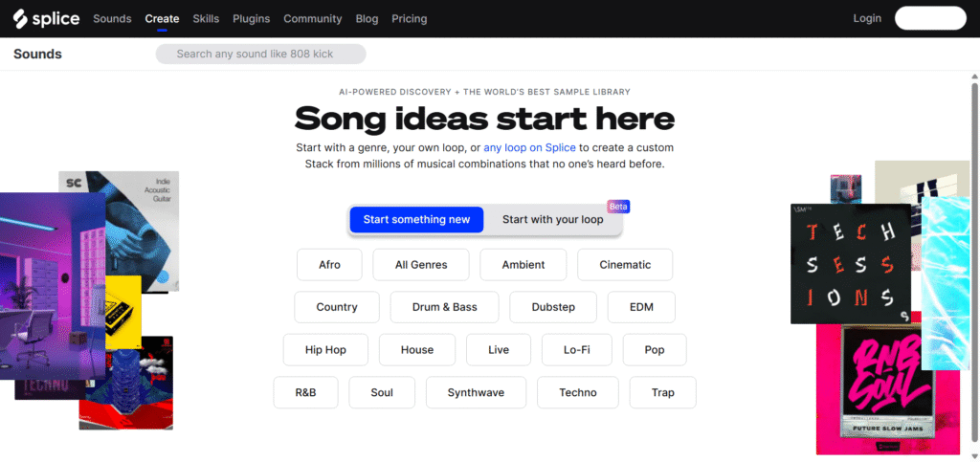Click the Login link
This screenshot has width=980, height=462.
(867, 18)
